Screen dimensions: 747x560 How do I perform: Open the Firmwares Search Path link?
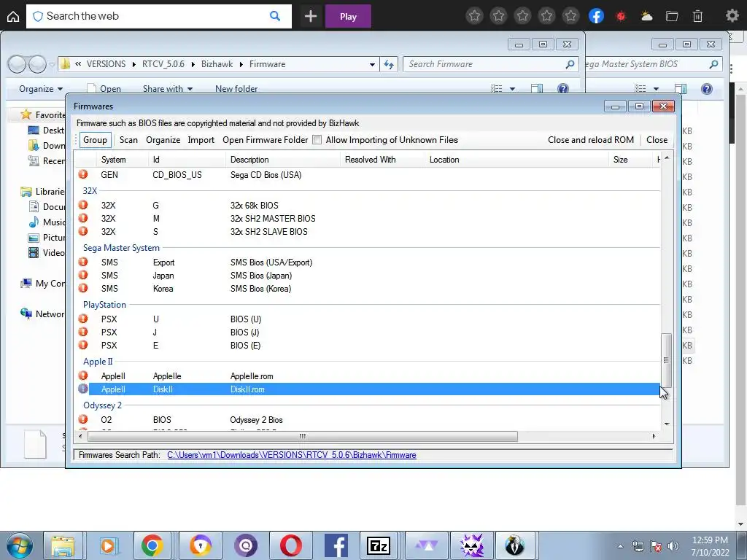point(292,455)
